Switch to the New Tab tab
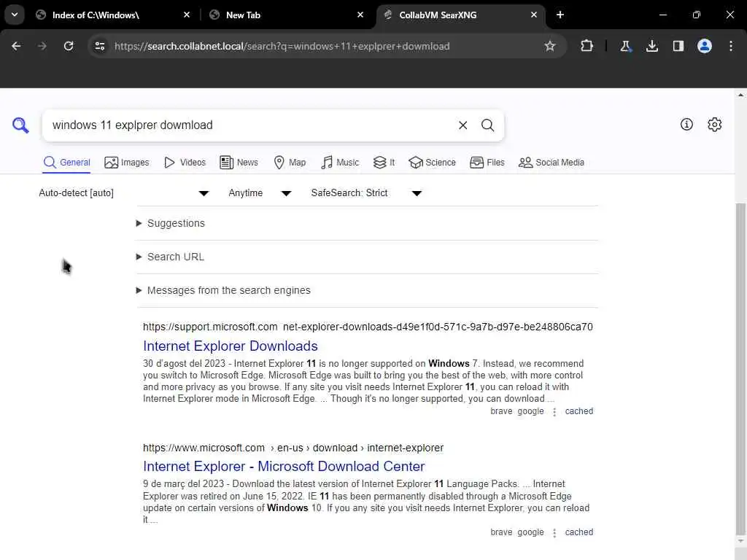747x560 pixels. click(x=286, y=15)
